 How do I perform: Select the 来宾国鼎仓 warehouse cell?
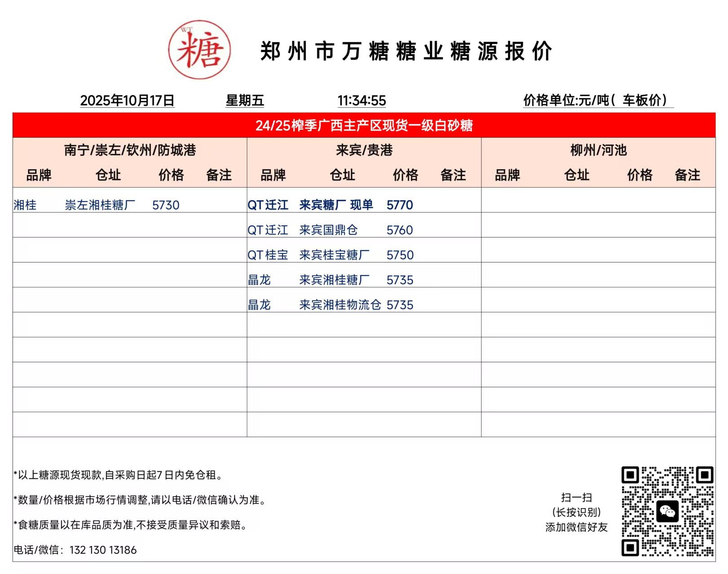coord(328,230)
